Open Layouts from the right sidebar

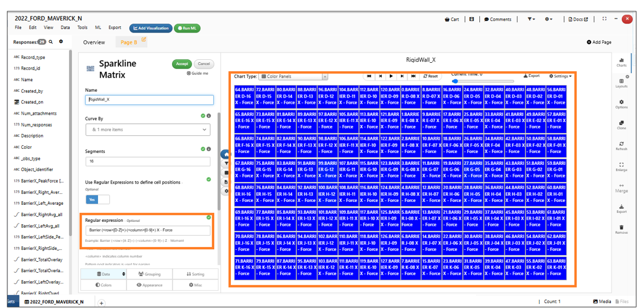[621, 83]
